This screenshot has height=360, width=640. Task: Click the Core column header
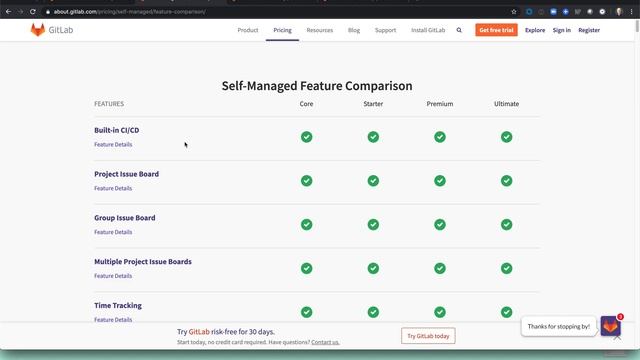(307, 104)
